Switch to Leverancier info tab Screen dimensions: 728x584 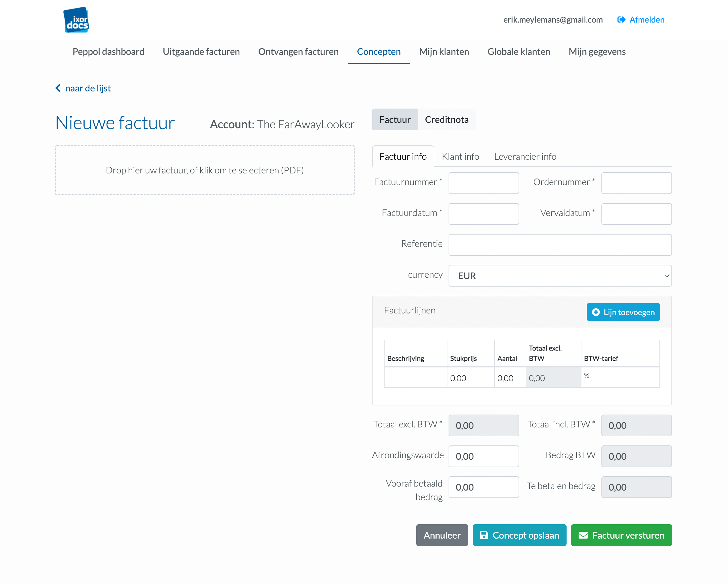(525, 156)
